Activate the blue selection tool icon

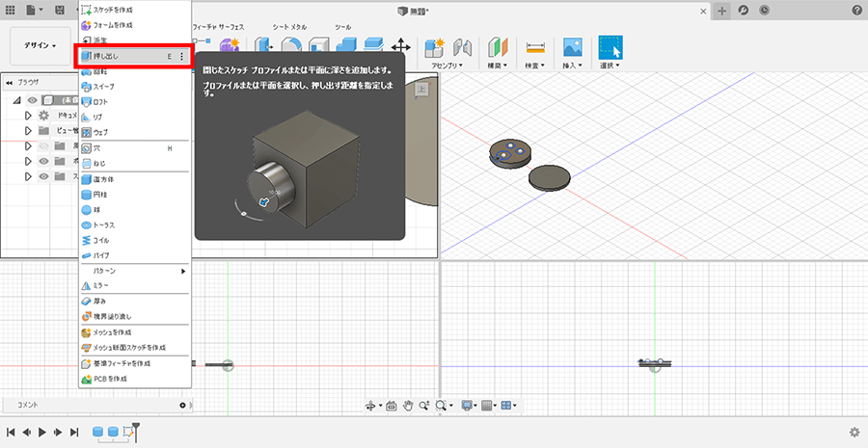610,47
